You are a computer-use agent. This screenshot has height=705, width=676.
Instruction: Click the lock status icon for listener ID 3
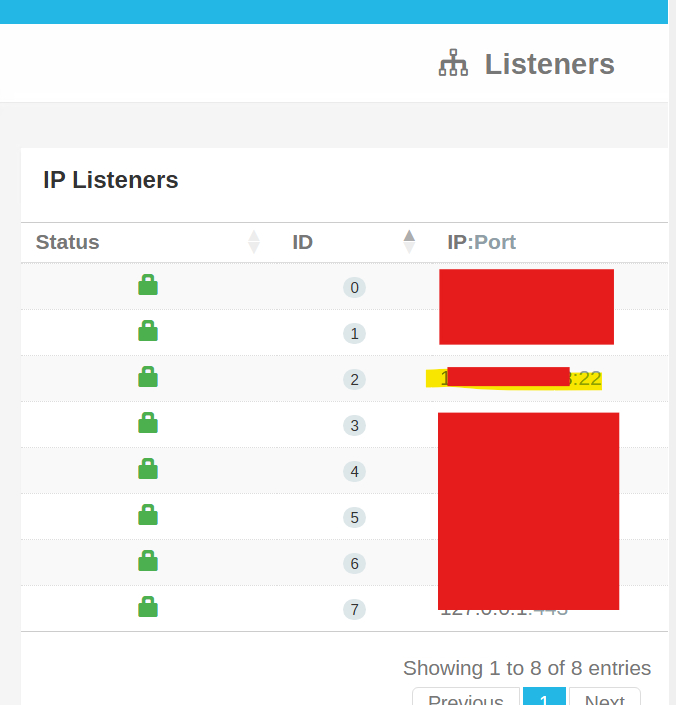(x=148, y=423)
